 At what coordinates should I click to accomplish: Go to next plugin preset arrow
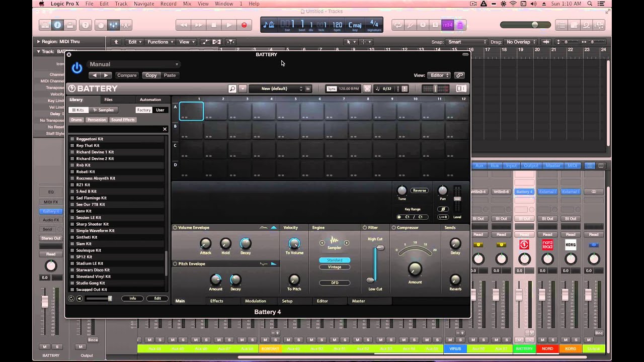[106, 75]
